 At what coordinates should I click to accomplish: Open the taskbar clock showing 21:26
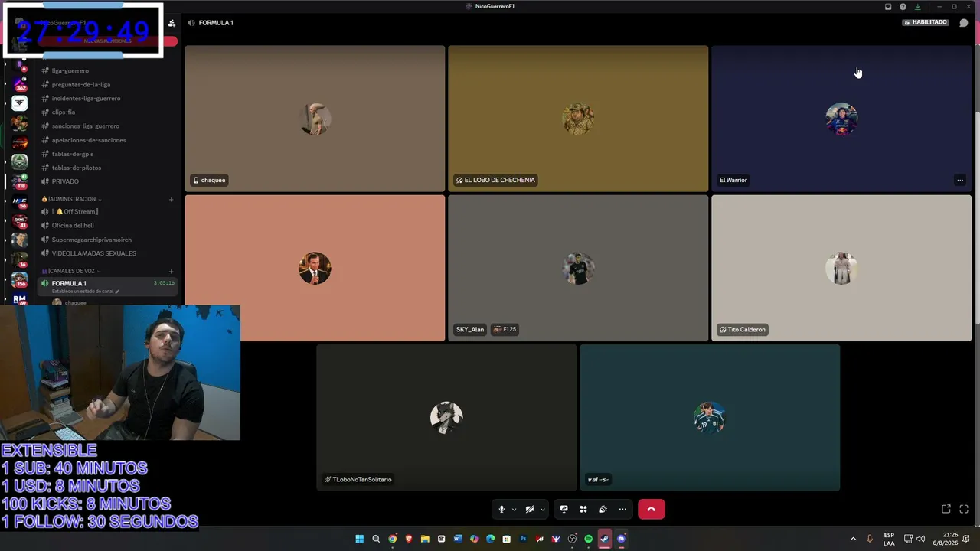click(950, 539)
